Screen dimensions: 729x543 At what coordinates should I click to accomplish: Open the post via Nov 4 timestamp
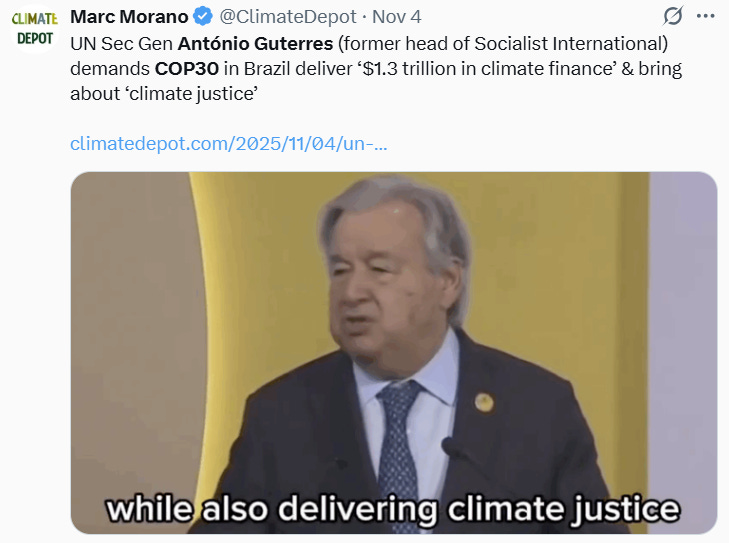tap(397, 17)
